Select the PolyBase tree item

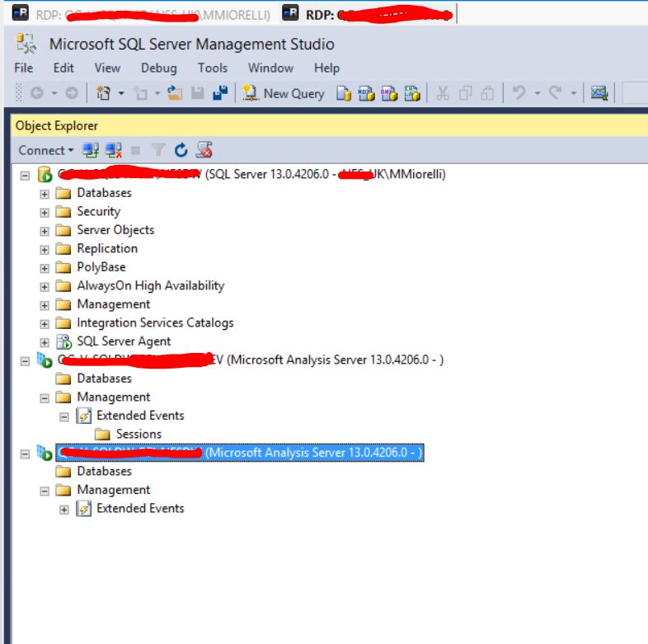(x=101, y=267)
